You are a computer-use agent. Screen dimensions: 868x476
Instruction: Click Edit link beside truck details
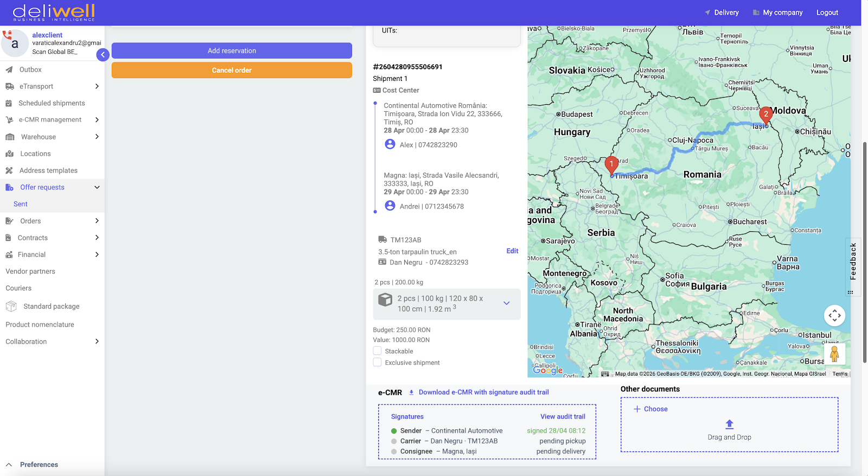click(512, 251)
